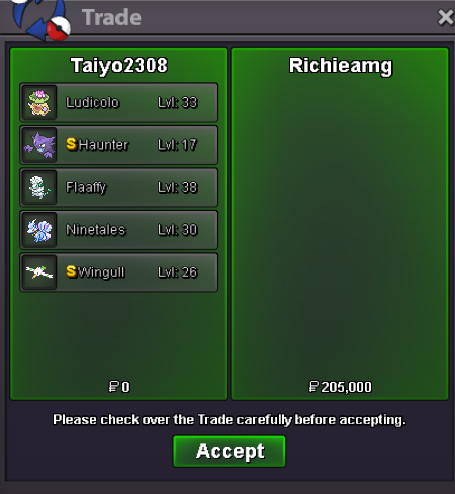Click the Trade title text
Image resolution: width=455 pixels, height=494 pixels.
pyautogui.click(x=112, y=17)
